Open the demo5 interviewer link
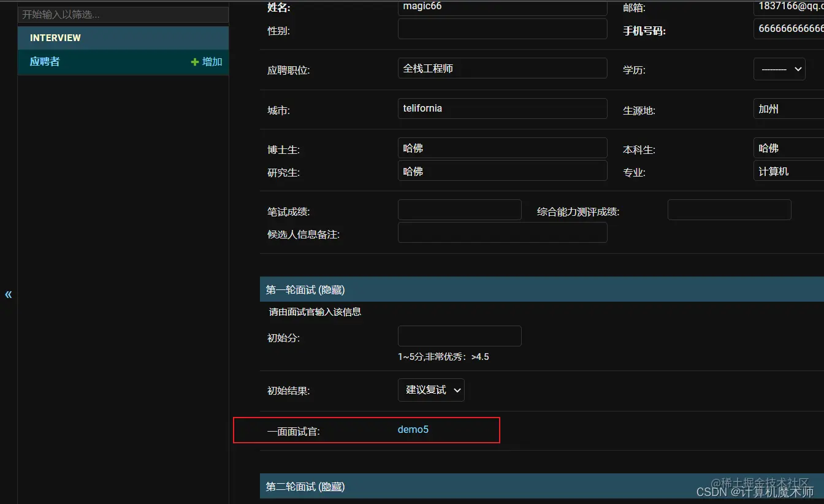The width and height of the screenshot is (824, 504). point(413,429)
